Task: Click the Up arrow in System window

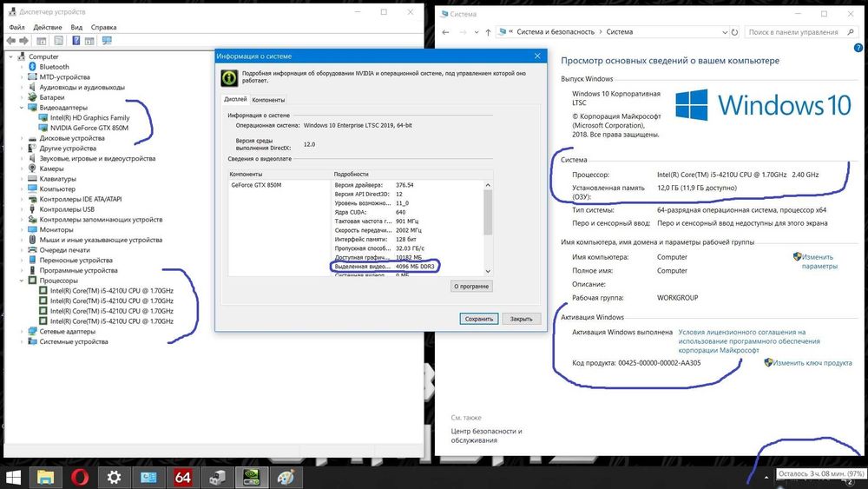Action: tap(488, 32)
